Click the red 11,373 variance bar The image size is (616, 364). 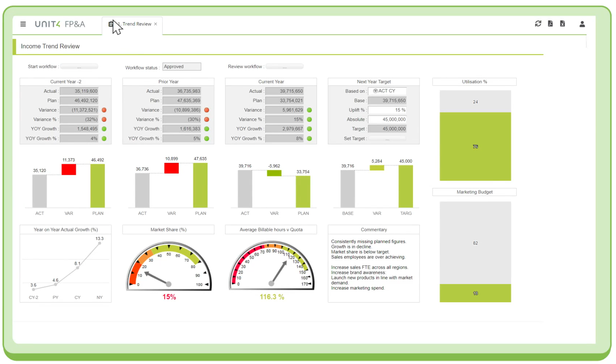coord(69,169)
